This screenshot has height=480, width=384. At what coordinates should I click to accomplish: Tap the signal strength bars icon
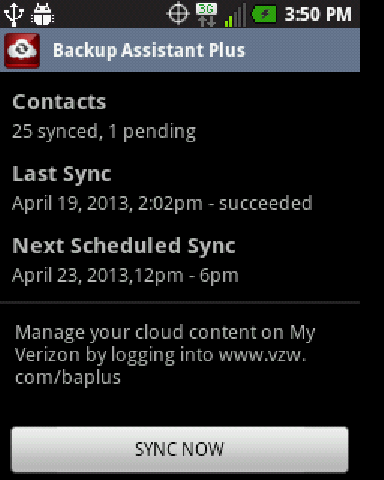click(x=235, y=15)
